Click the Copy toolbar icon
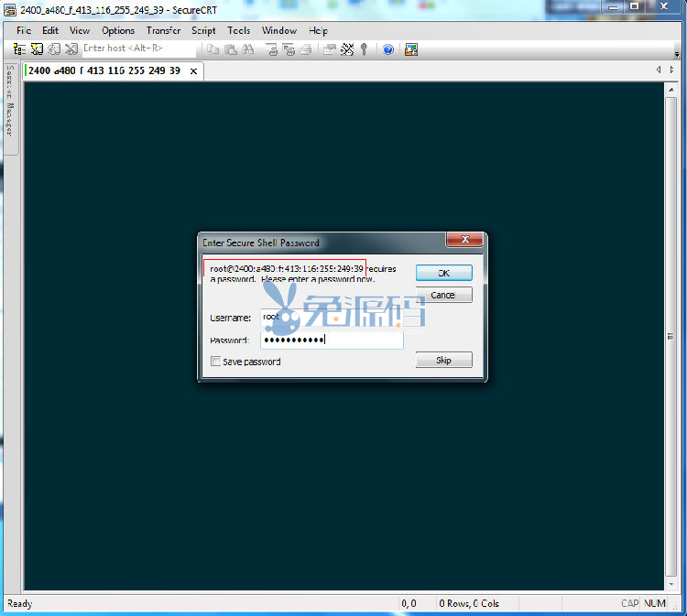 click(x=213, y=49)
